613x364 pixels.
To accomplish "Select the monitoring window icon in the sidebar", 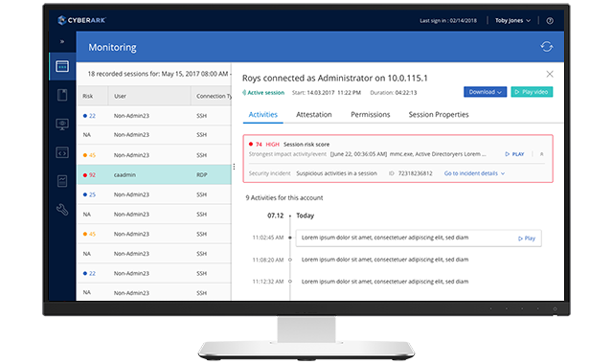I will tap(62, 66).
